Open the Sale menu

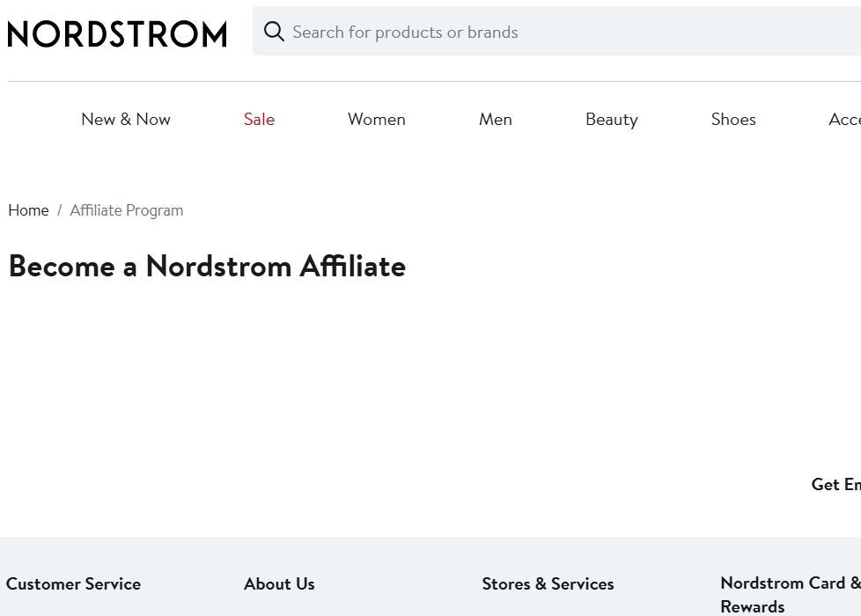(x=259, y=119)
